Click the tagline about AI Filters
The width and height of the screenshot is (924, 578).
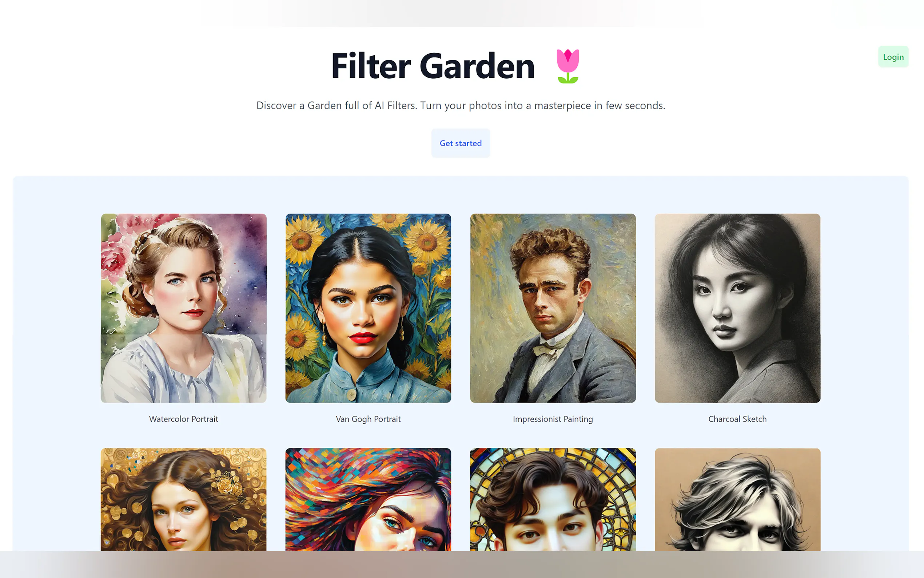[x=461, y=106]
